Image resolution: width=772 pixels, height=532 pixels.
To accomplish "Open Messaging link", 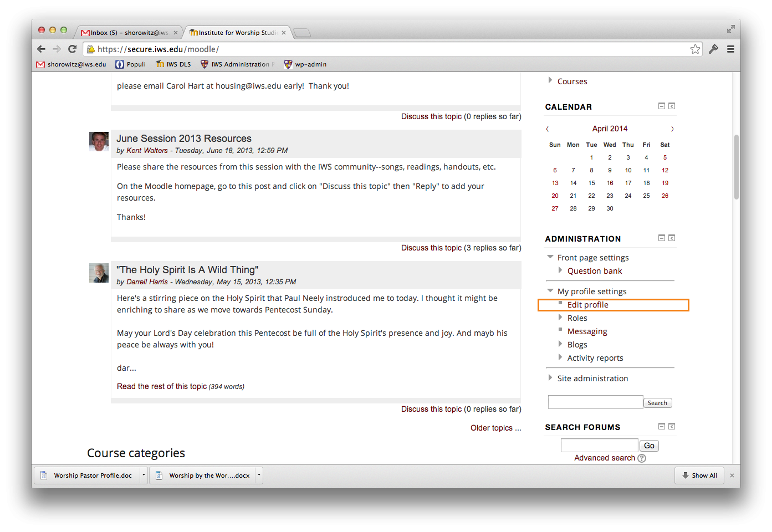I will [x=587, y=331].
